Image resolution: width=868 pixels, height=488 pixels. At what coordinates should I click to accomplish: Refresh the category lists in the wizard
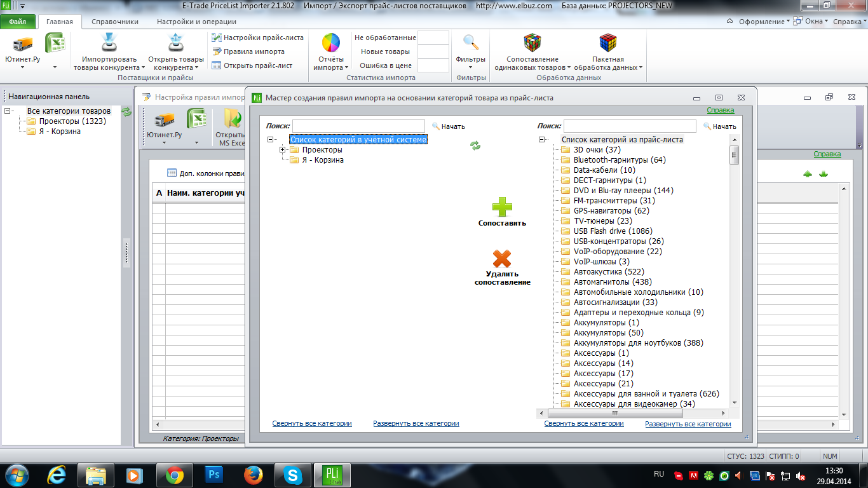(x=475, y=146)
